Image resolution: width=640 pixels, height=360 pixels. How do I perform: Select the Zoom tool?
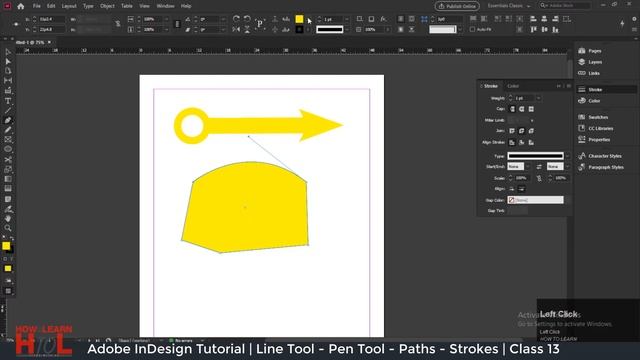point(8,228)
